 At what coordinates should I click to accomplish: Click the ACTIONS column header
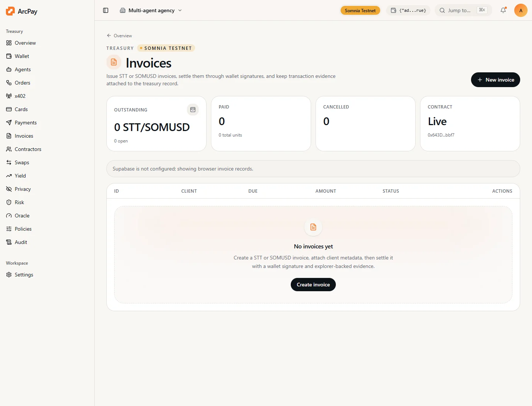502,191
